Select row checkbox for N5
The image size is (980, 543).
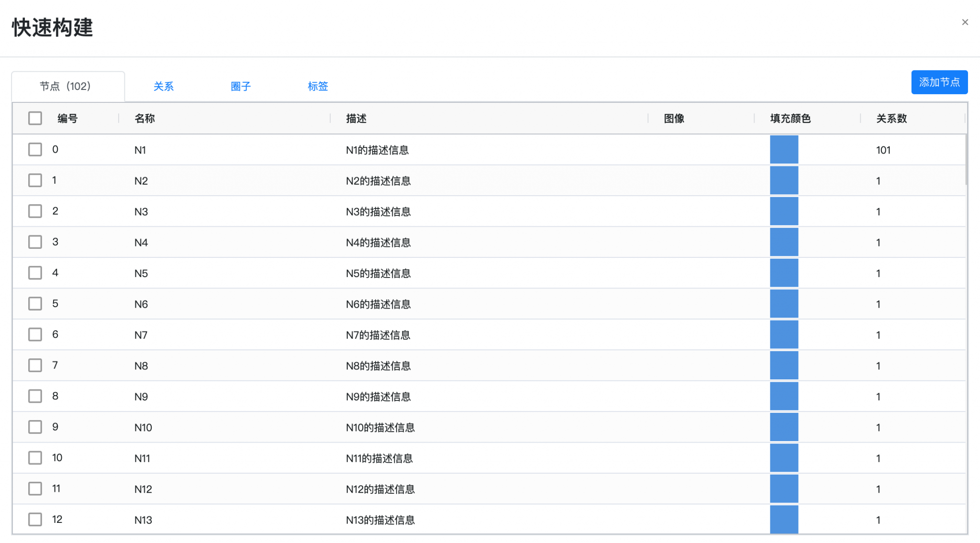(x=35, y=273)
